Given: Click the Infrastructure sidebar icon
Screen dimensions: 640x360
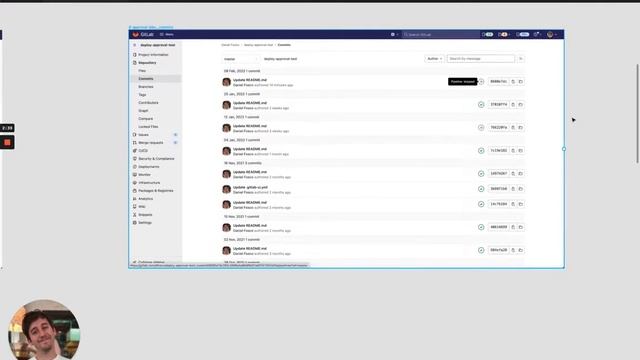Looking at the screenshot, I should click(x=135, y=183).
